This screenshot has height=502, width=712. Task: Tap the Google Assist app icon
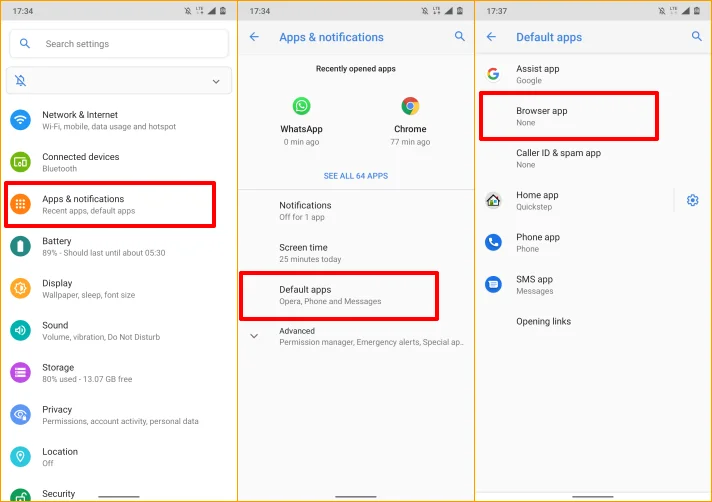click(x=493, y=74)
